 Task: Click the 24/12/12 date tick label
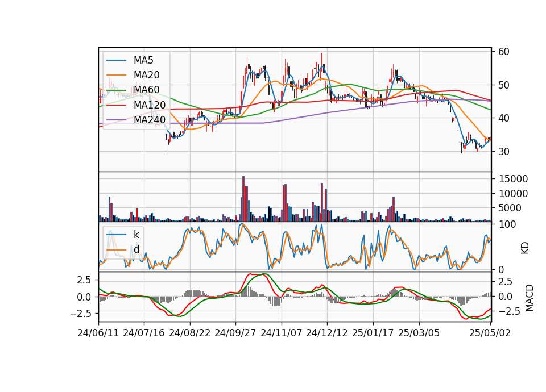pyautogui.click(x=327, y=333)
